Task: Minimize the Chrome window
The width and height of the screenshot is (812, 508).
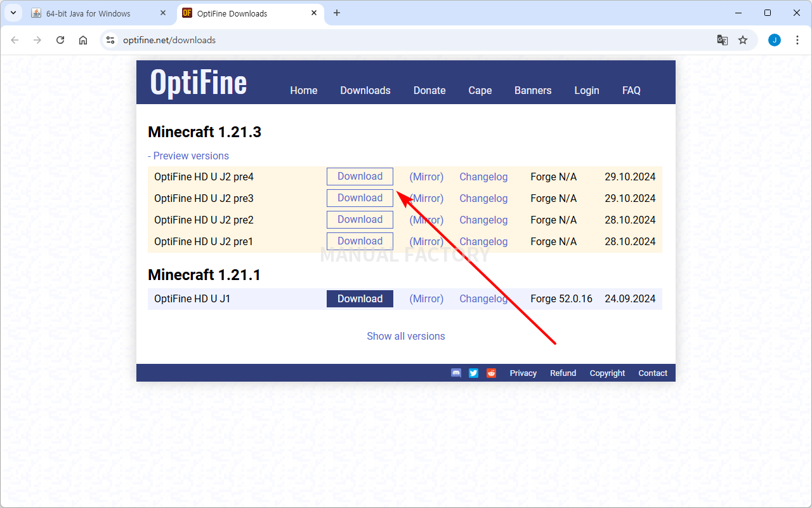Action: [x=738, y=13]
